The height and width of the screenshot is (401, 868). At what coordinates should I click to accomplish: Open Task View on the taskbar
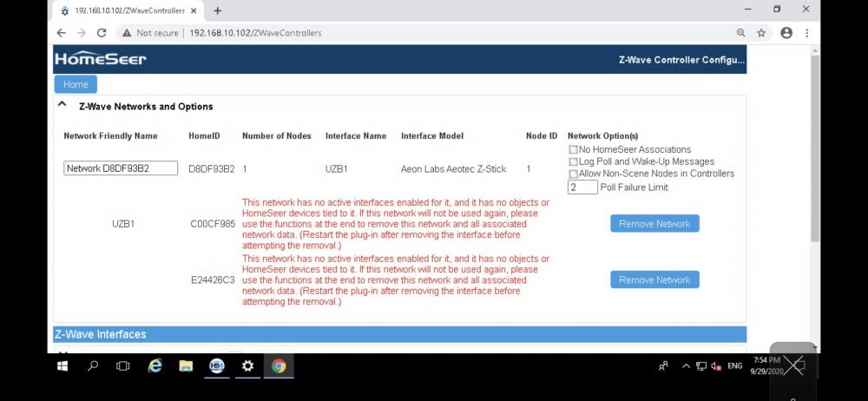[123, 366]
